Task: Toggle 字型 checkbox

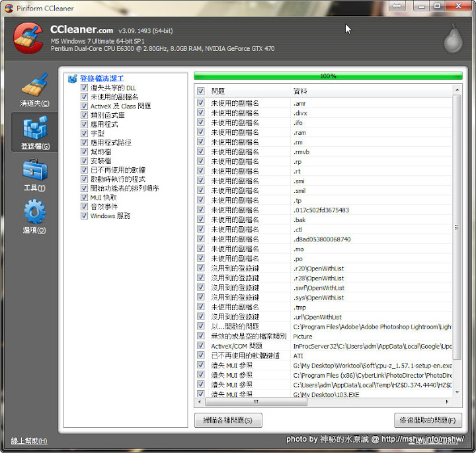Action: (84, 134)
